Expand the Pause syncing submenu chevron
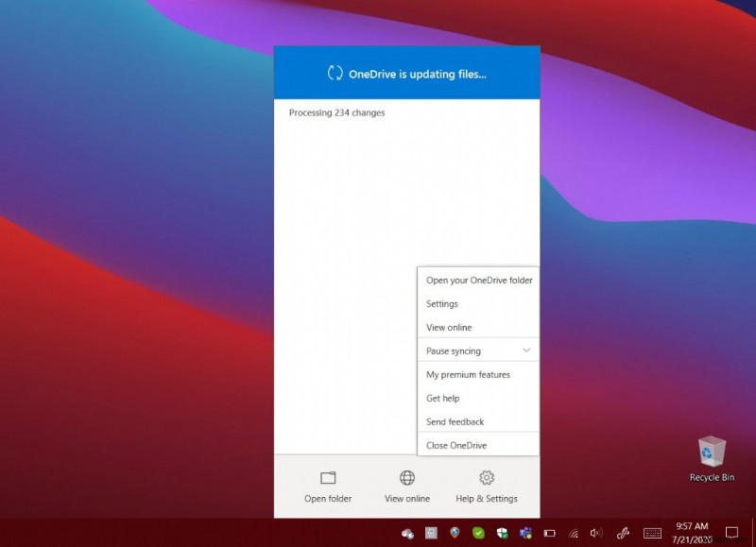 [528, 350]
